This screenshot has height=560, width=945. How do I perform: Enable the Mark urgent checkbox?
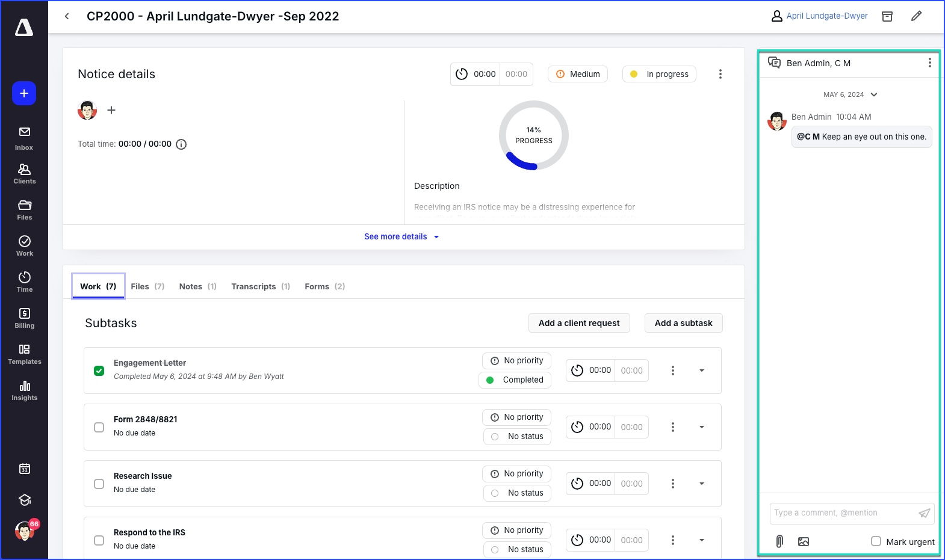tap(876, 541)
